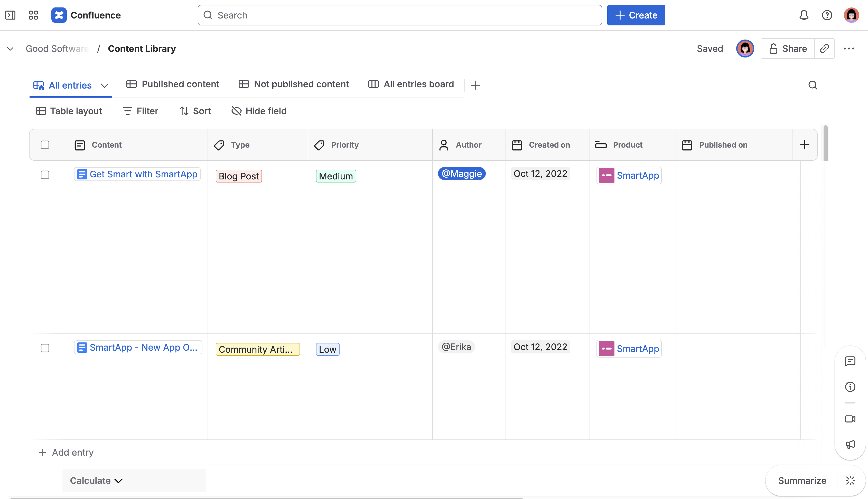
Task: Click the help question mark icon
Action: pos(827,15)
